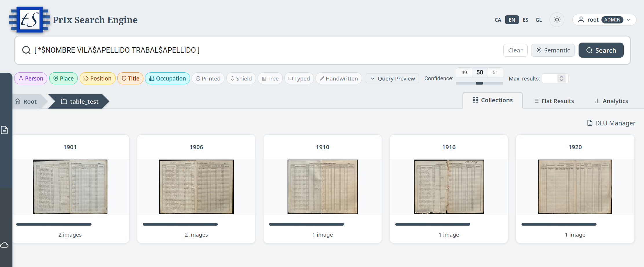Toggle the Place entity filter
Screen dimensions: 644x267
pos(63,78)
